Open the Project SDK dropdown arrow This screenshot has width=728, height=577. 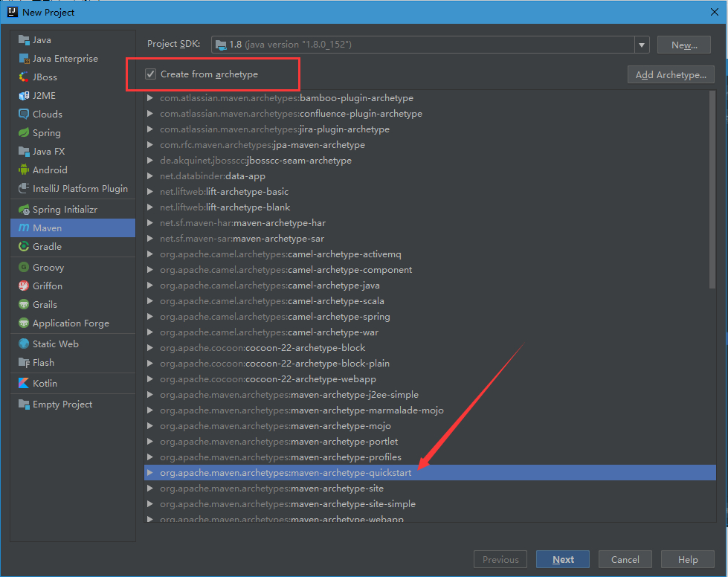tap(642, 45)
